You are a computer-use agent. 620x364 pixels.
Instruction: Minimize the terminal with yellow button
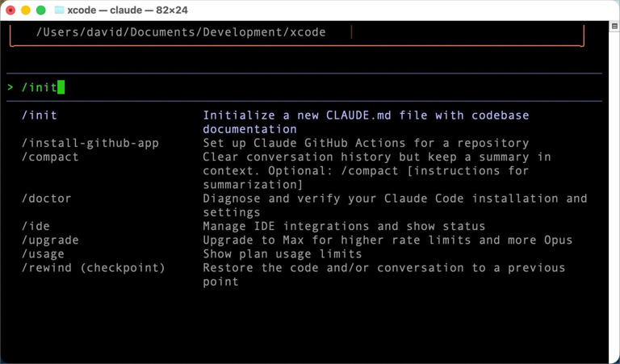26,10
